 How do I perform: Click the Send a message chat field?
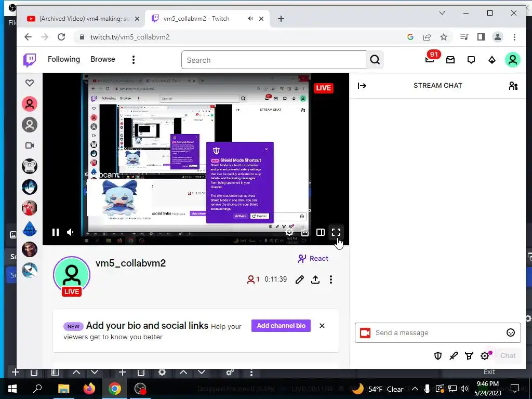[437, 333]
